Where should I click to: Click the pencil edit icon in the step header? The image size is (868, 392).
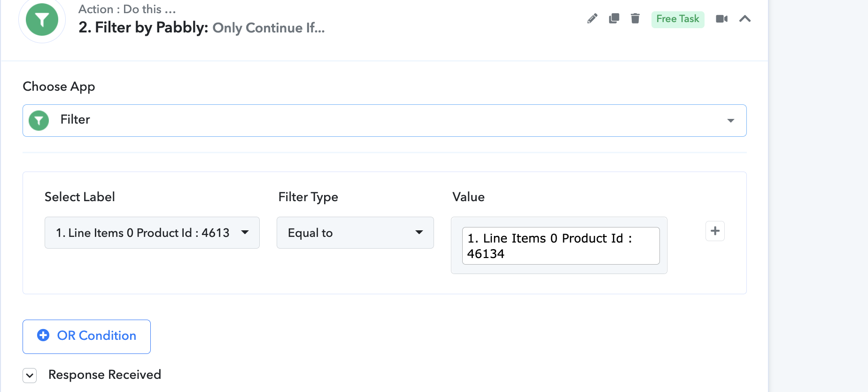tap(592, 19)
